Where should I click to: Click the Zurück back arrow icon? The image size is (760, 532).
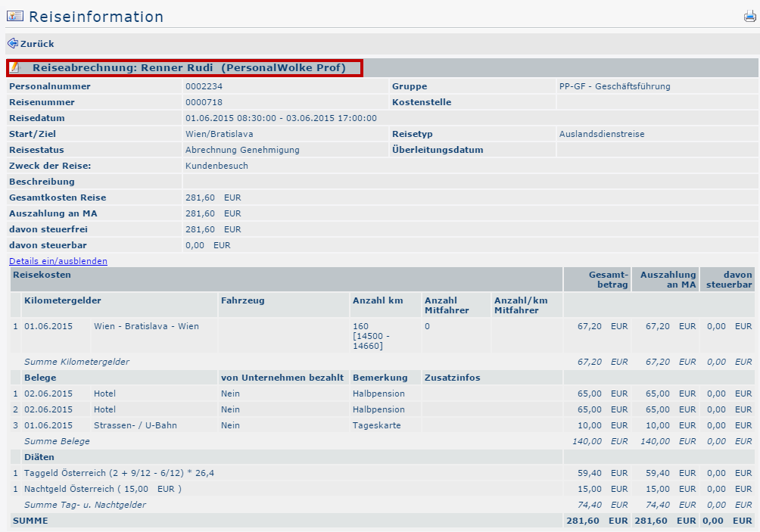pyautogui.click(x=12, y=44)
